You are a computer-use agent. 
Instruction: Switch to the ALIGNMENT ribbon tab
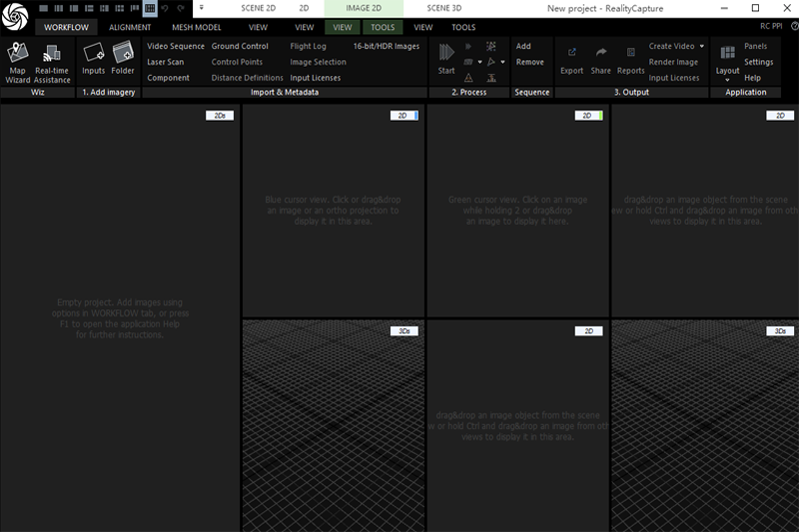click(x=130, y=27)
